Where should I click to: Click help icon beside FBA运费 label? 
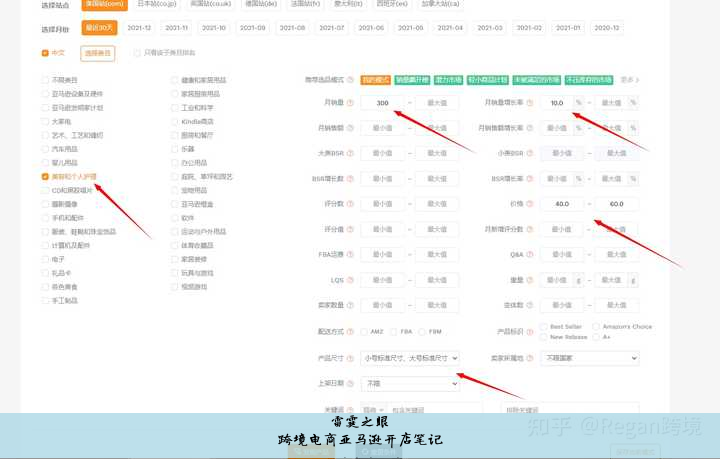pos(350,254)
